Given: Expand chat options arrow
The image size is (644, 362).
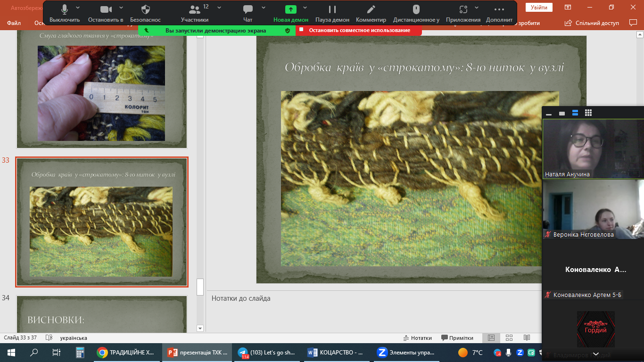Looking at the screenshot, I should 263,8.
